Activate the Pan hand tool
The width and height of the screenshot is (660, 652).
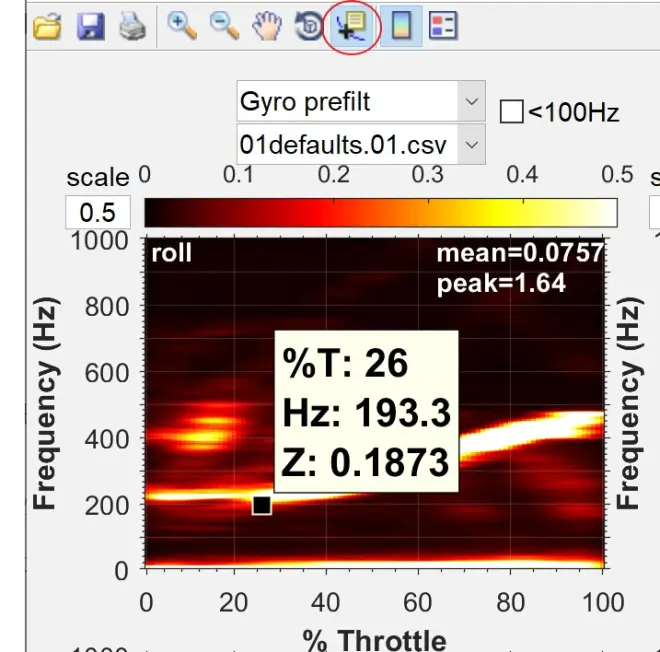click(267, 27)
